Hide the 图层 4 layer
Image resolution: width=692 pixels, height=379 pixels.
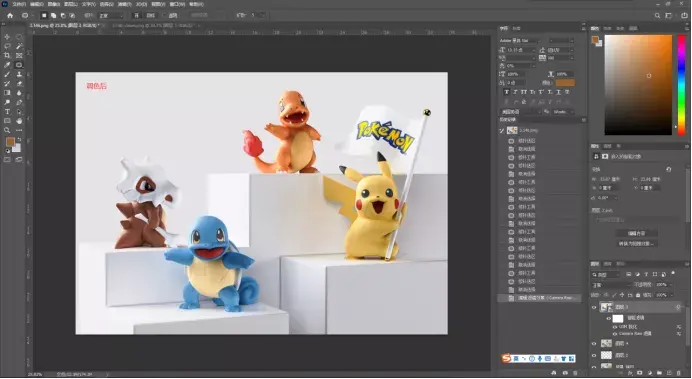pos(594,344)
